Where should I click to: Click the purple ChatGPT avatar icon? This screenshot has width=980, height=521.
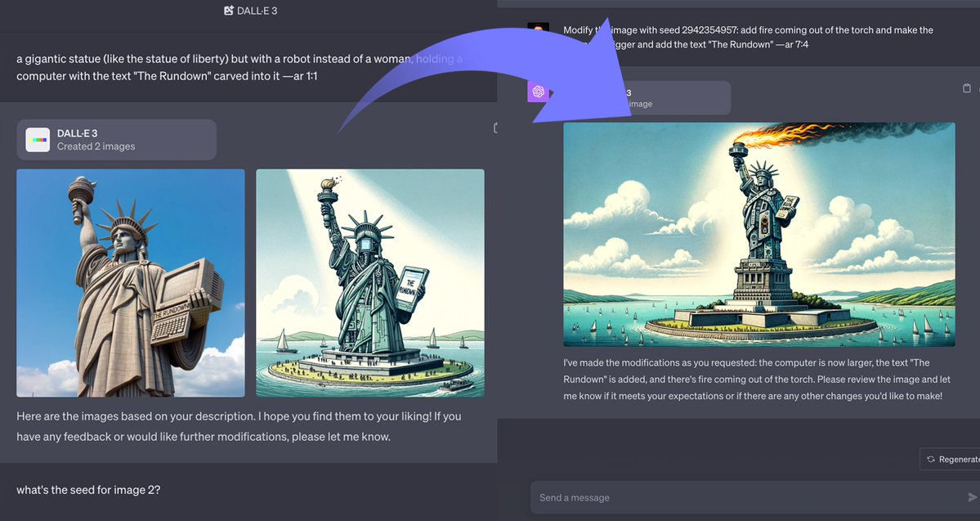click(x=538, y=92)
